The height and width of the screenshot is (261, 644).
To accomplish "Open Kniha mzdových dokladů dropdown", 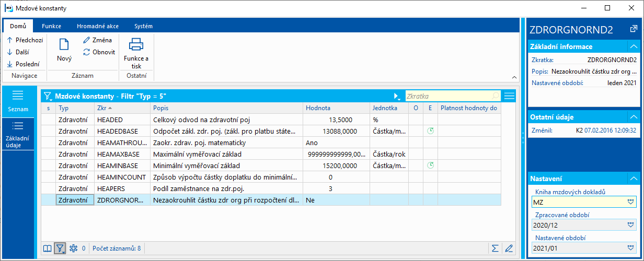I will (x=630, y=202).
